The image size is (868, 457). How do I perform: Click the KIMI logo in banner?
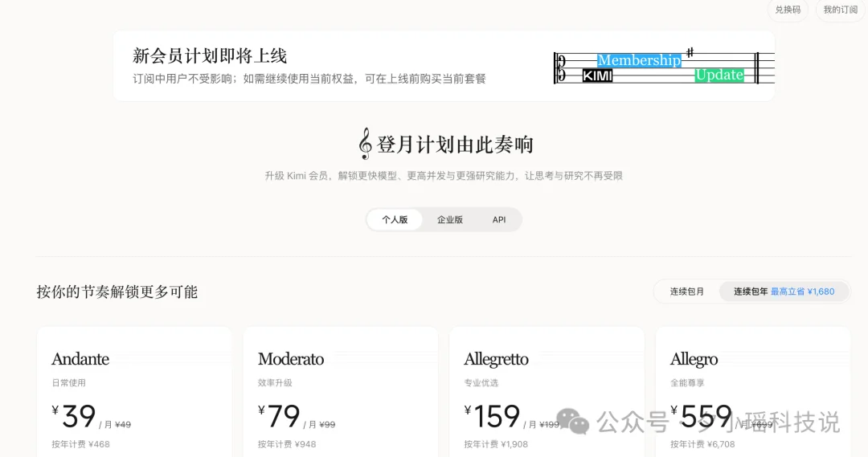597,75
